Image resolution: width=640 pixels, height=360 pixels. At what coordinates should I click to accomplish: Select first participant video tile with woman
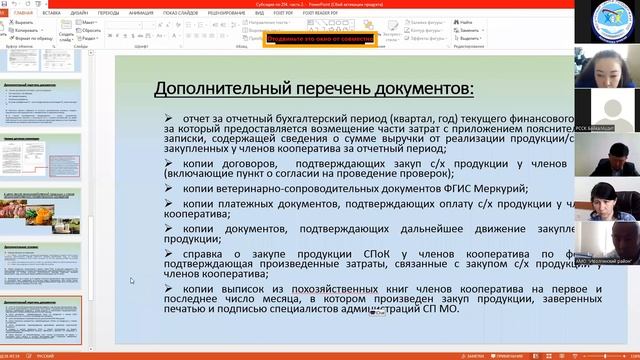(x=607, y=67)
